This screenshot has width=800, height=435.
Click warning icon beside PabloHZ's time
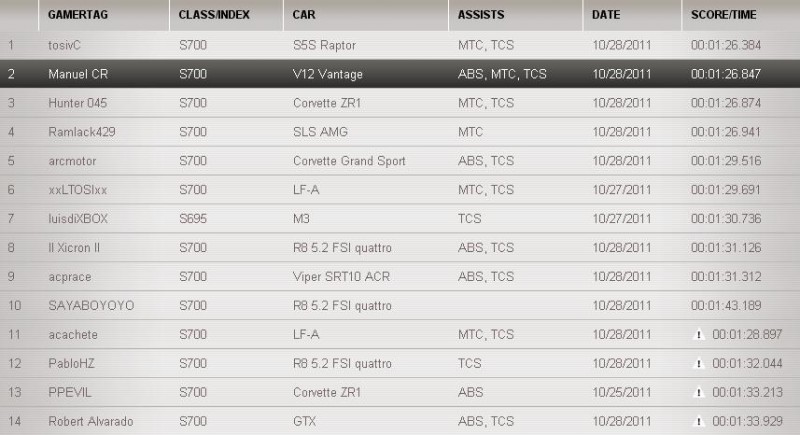(699, 364)
